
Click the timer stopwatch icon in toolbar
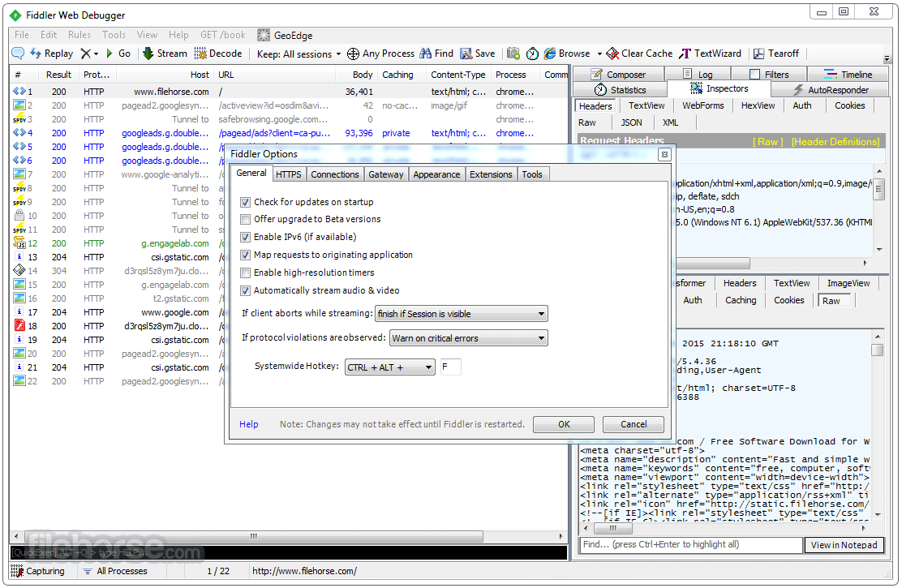(x=533, y=54)
